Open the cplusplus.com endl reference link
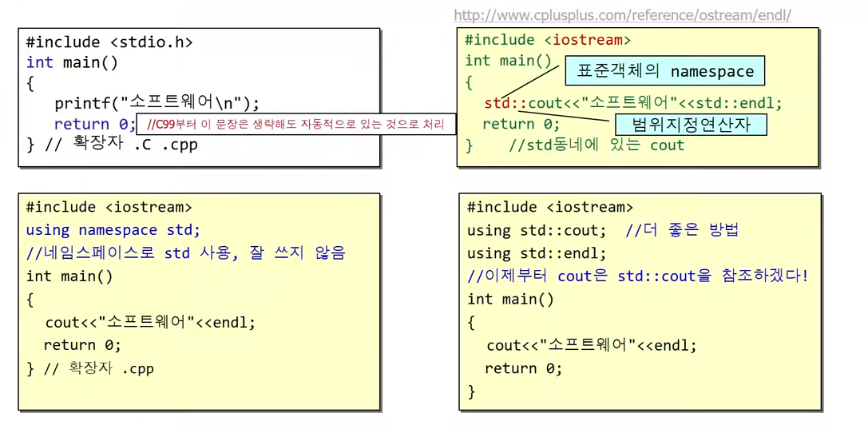868x433 pixels. click(622, 15)
